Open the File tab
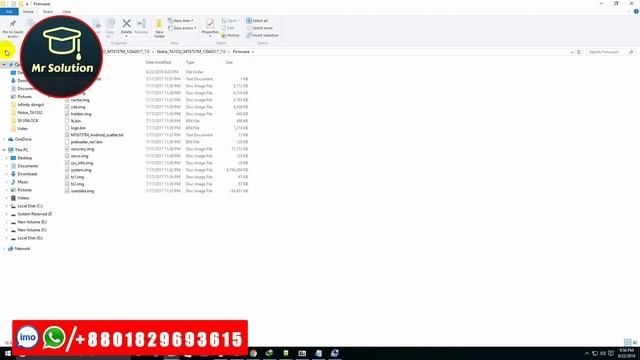640x360 pixels. coord(9,12)
